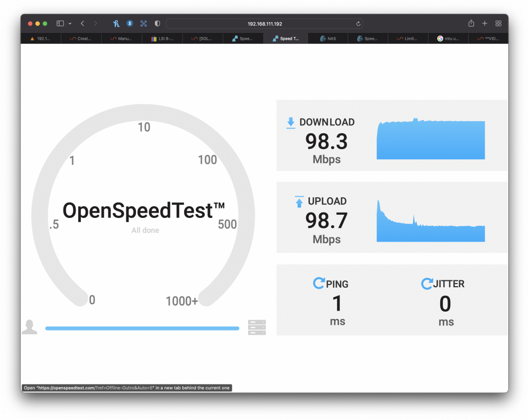529x420 pixels.
Task: Reload the page with the refresh icon
Action: click(358, 24)
